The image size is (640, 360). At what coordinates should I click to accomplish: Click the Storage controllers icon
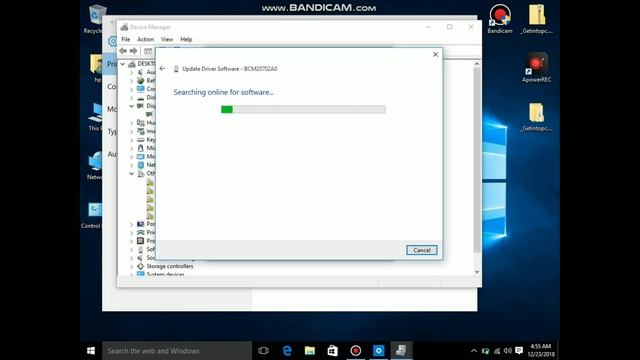point(140,266)
